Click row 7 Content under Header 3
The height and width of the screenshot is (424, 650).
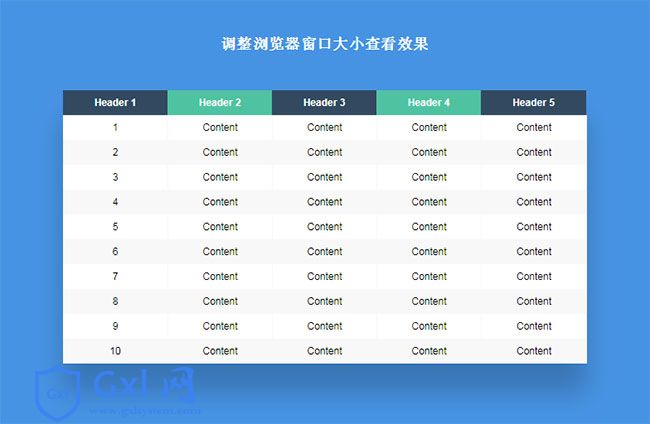324,276
